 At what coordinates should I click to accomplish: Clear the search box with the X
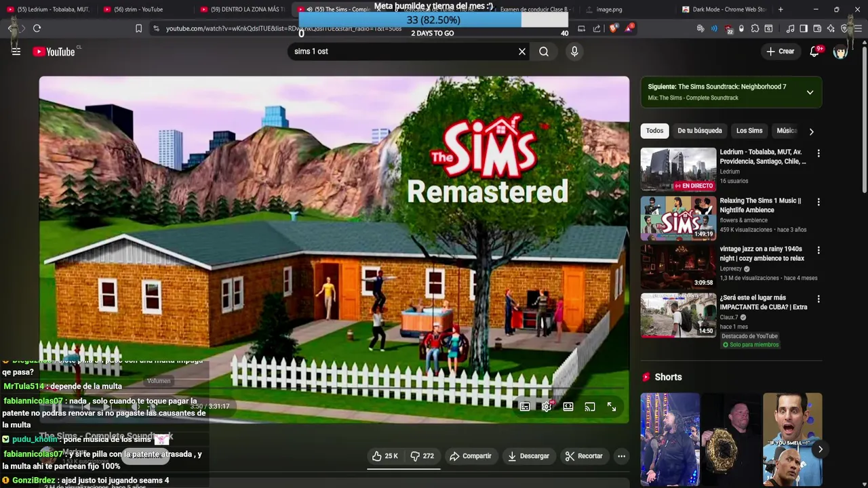pyautogui.click(x=522, y=52)
